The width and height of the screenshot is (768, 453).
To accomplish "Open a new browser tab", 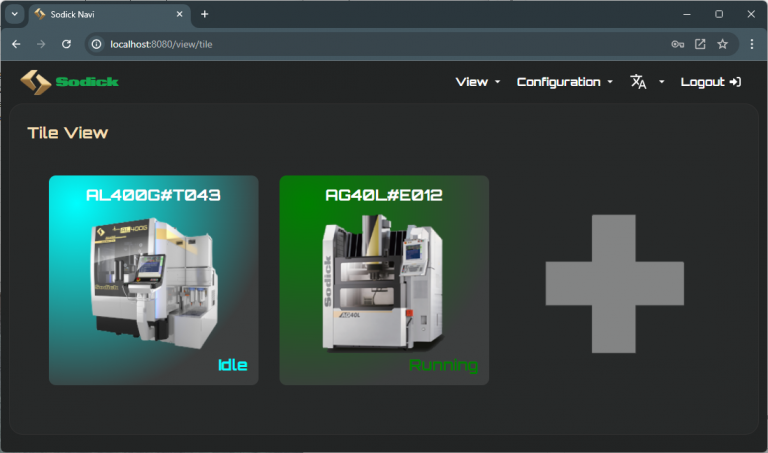I will (205, 14).
